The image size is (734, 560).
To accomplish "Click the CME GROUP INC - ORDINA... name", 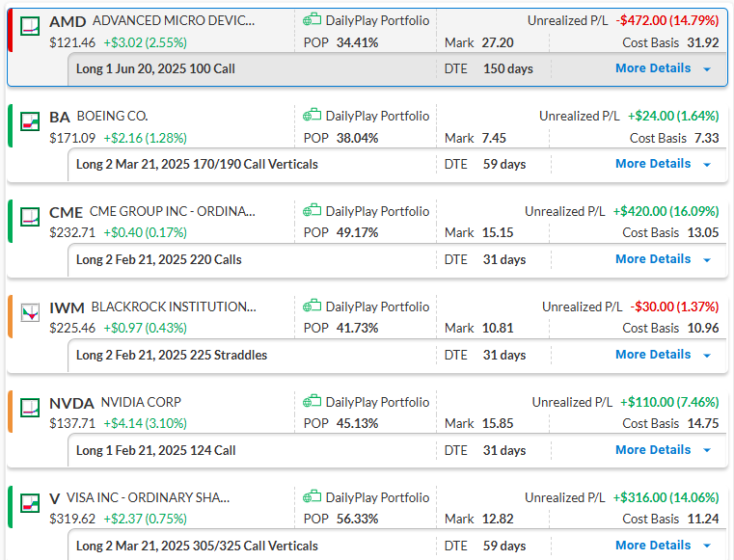I will pyautogui.click(x=173, y=211).
